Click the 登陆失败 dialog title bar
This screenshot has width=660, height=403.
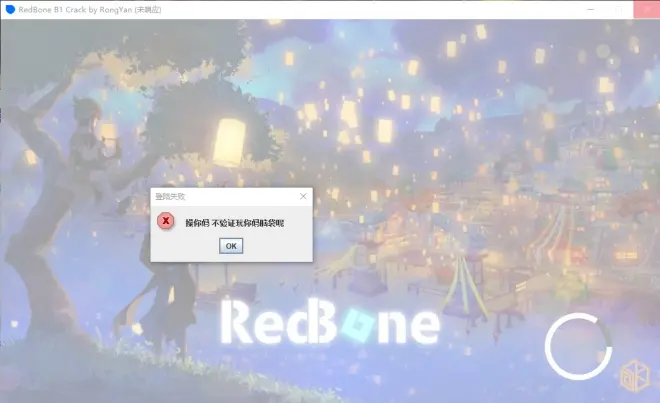[x=220, y=197]
